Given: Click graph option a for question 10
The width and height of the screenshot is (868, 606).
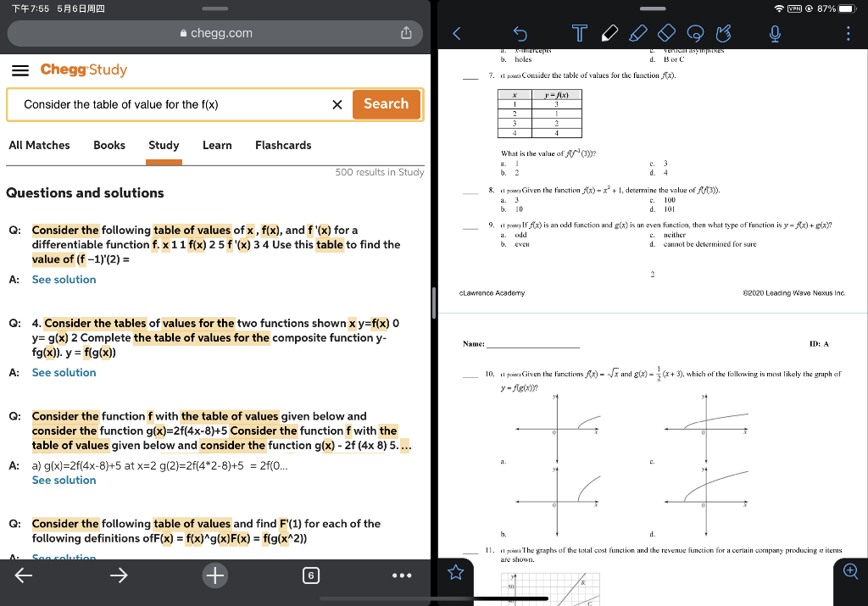Looking at the screenshot, I should 558,430.
